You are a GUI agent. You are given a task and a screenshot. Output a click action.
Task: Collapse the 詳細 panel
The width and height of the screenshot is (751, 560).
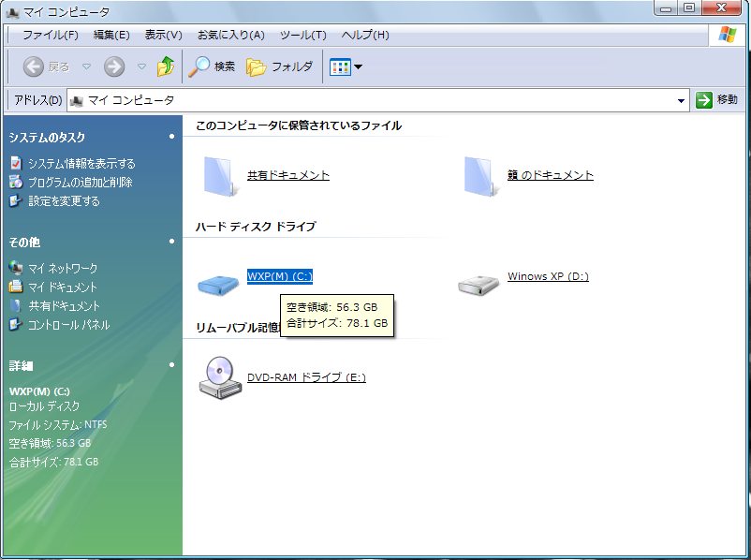(x=172, y=364)
